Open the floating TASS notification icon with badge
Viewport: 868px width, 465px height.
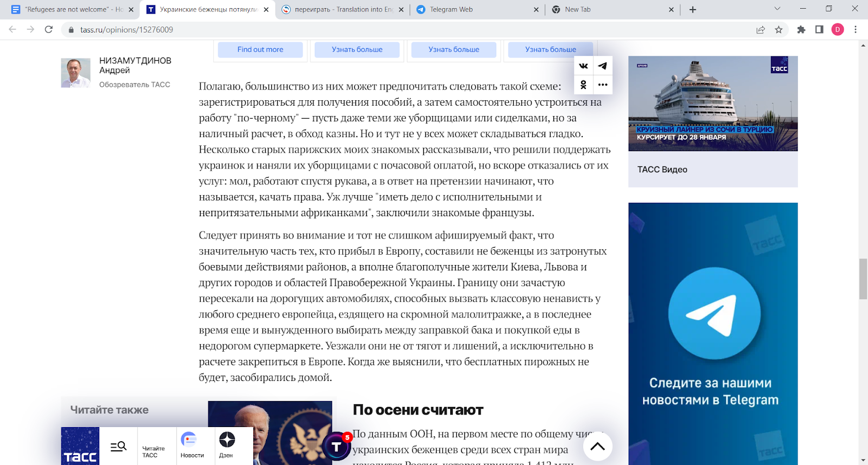(337, 446)
